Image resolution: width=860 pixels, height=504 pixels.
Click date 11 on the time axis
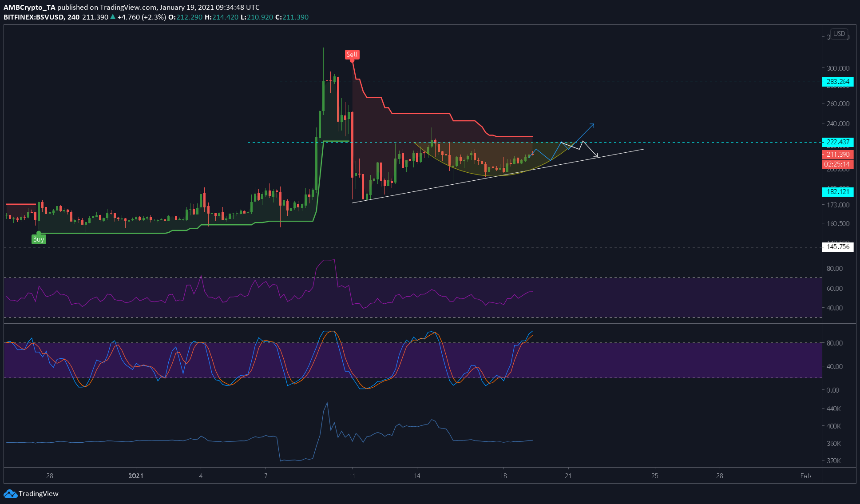coord(352,476)
